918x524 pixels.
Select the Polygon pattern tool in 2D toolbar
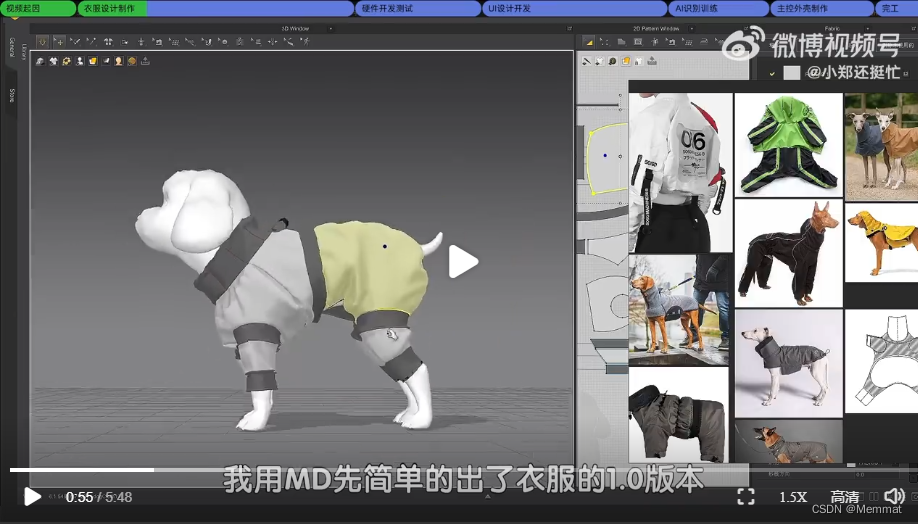(x=621, y=42)
